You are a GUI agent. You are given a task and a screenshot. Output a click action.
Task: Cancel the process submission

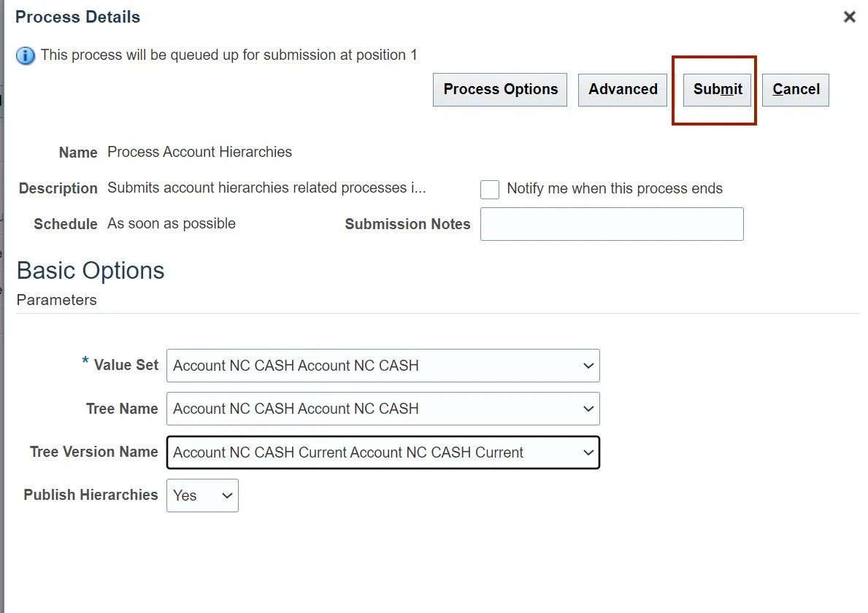(x=796, y=90)
